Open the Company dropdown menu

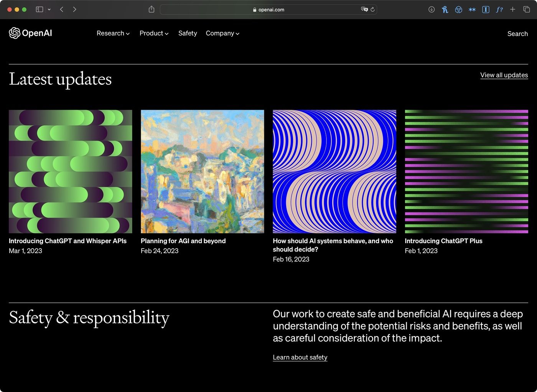(222, 33)
